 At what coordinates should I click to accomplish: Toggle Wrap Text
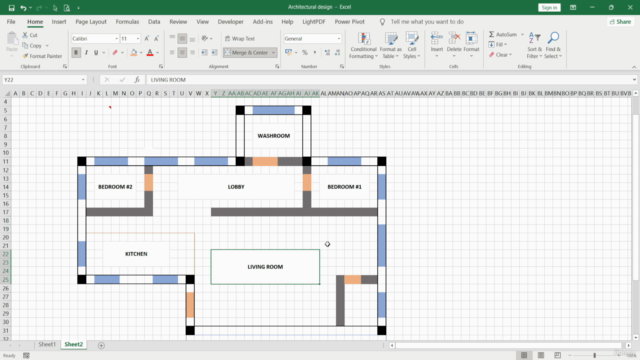pos(240,38)
